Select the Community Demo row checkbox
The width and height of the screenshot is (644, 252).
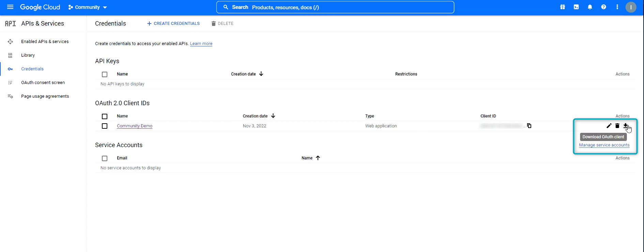pyautogui.click(x=105, y=126)
